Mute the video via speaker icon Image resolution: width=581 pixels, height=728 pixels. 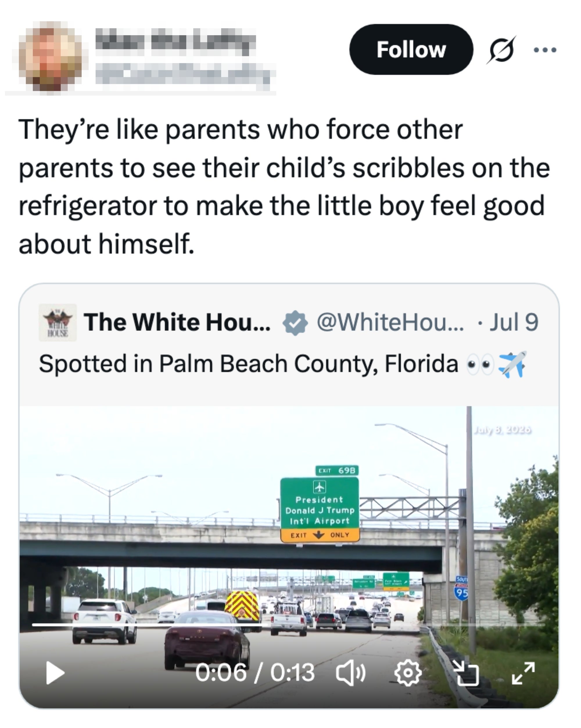[x=350, y=673]
